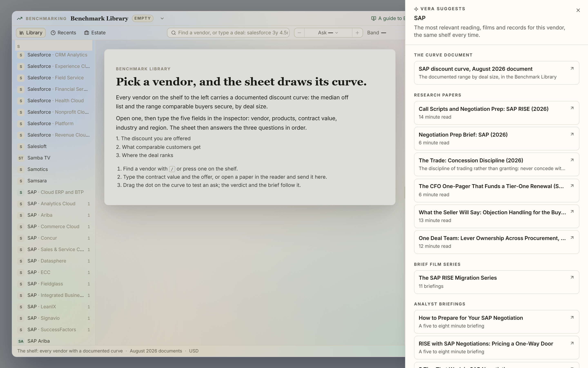Select SAP · Datasphere on the shelf
This screenshot has width=588, height=368.
54,261
